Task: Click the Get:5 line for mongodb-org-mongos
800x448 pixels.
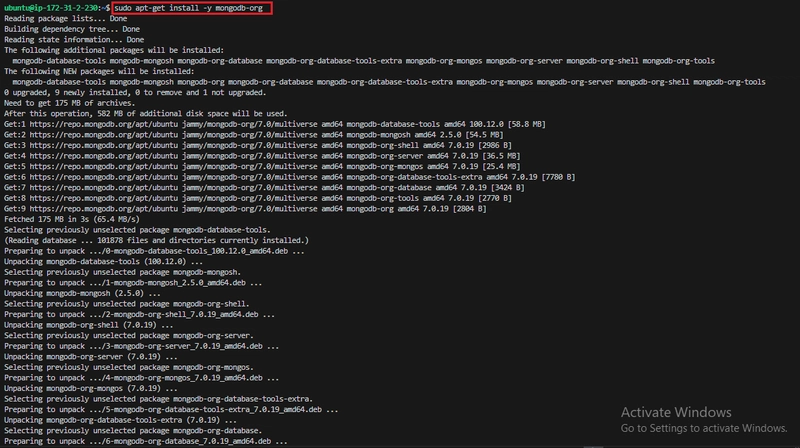Action: (262, 166)
